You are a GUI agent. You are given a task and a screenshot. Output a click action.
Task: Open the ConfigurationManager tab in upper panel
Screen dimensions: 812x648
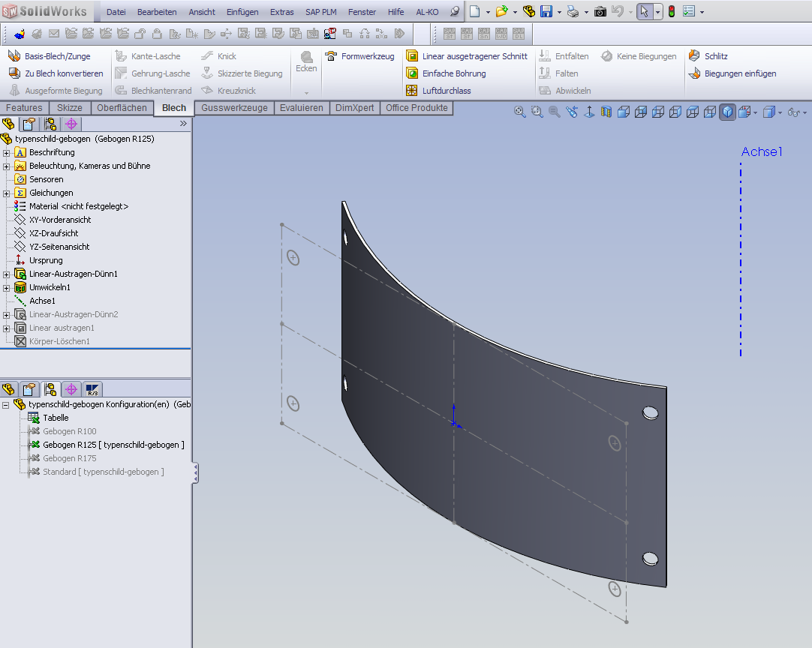[50, 124]
